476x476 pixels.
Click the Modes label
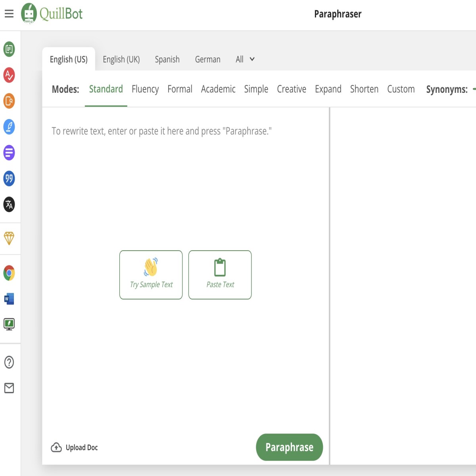tap(65, 89)
